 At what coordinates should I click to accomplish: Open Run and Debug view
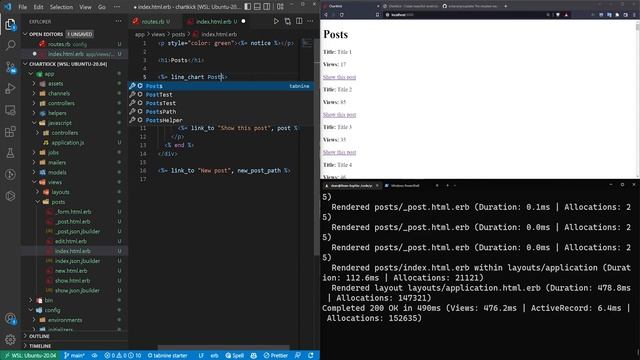pyautogui.click(x=10, y=88)
